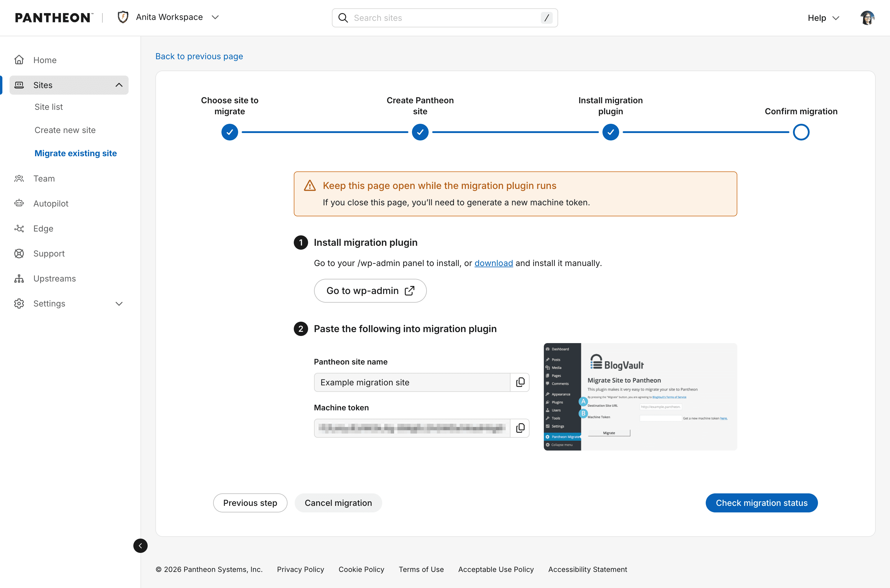Click the search magnifier icon

(343, 18)
